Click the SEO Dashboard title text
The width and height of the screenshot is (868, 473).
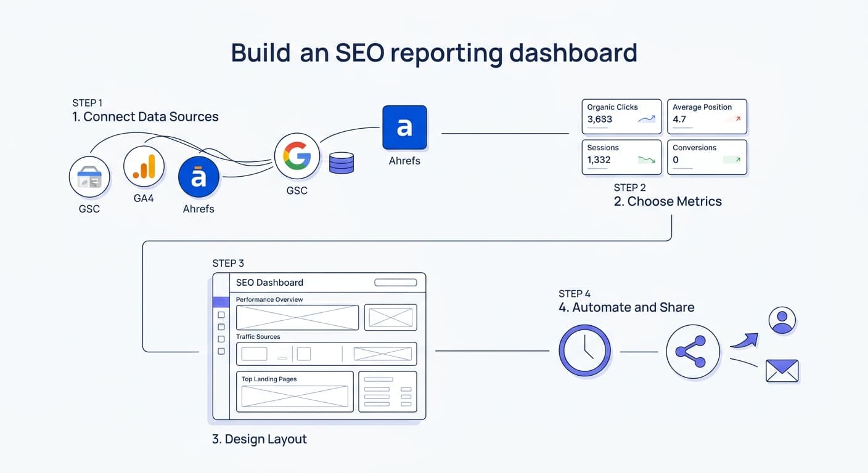[269, 283]
